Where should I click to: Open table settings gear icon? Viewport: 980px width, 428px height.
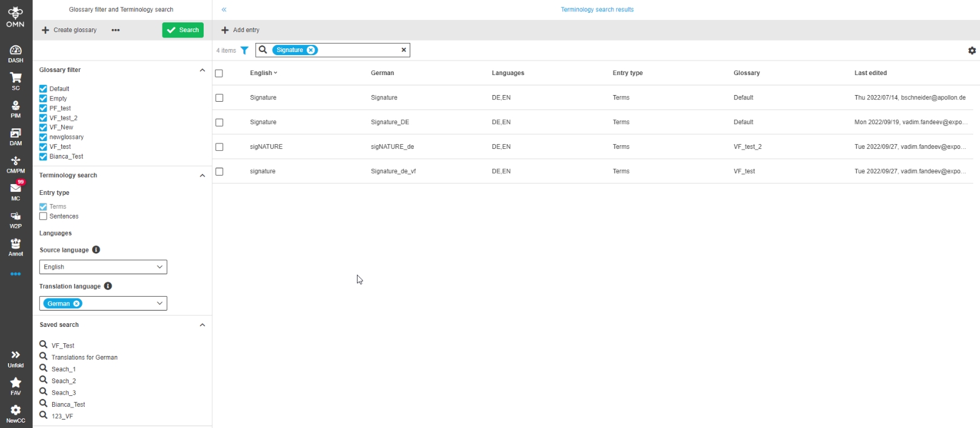(x=972, y=51)
